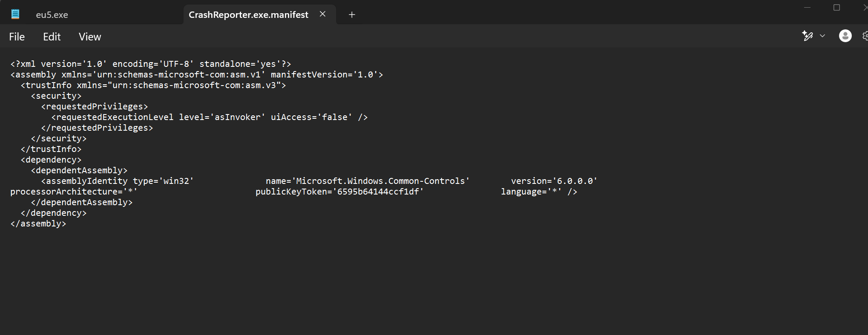The image size is (868, 335).
Task: Click the "<requestedPrivileges>" opening tag
Action: click(x=95, y=106)
